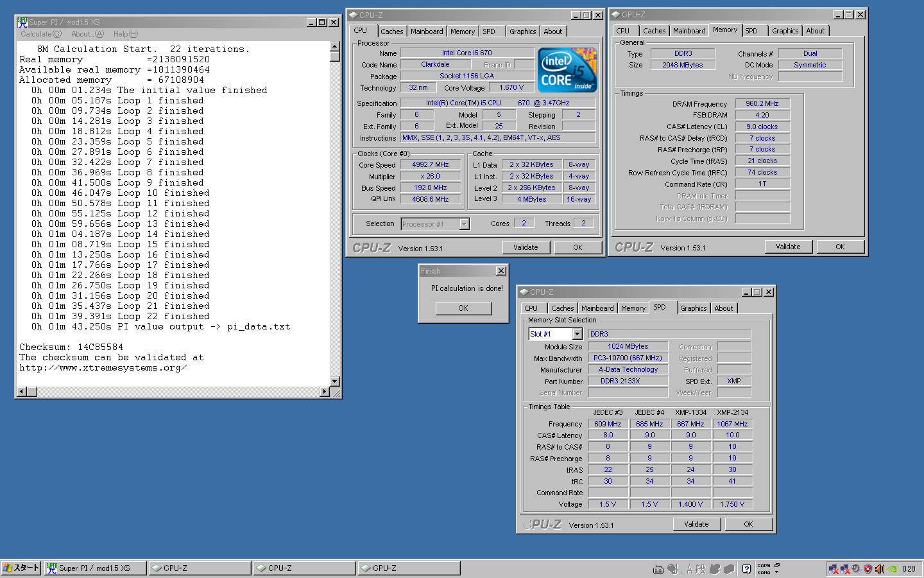The height and width of the screenshot is (578, 924).
Task: Open Help menu in Super PI
Action: (x=126, y=34)
